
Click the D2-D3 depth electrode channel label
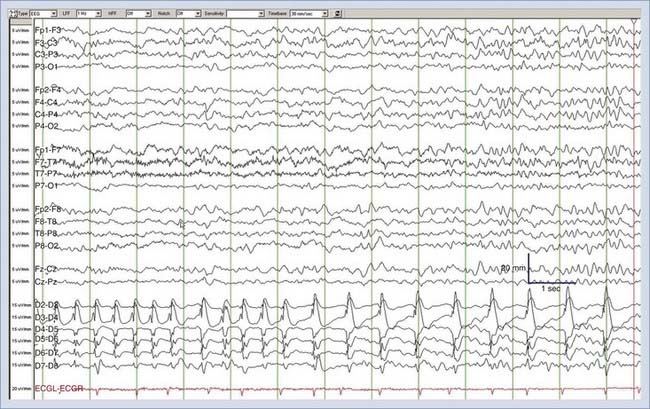click(47, 305)
